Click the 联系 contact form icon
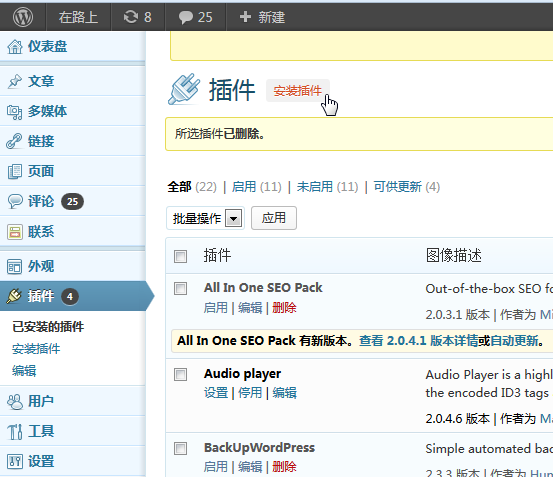The width and height of the screenshot is (553, 477). 15,232
